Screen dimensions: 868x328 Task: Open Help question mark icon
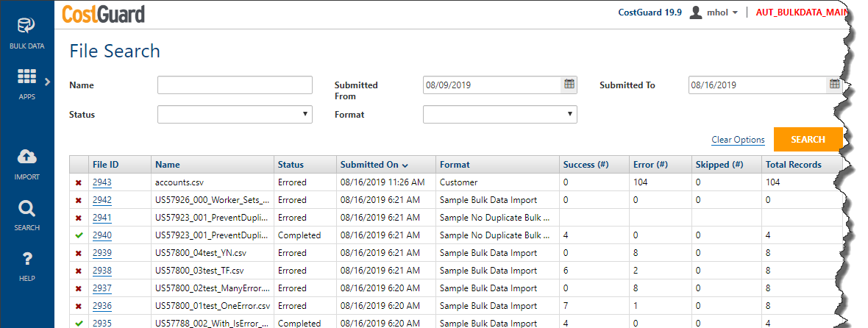26,259
